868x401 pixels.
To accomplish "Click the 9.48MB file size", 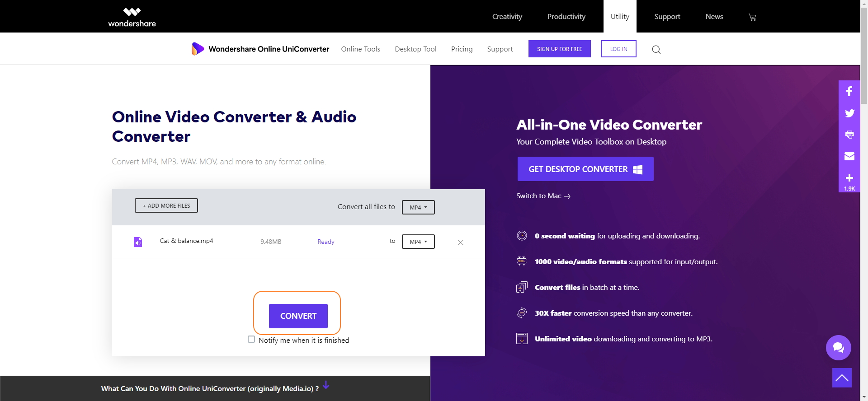I will 271,242.
